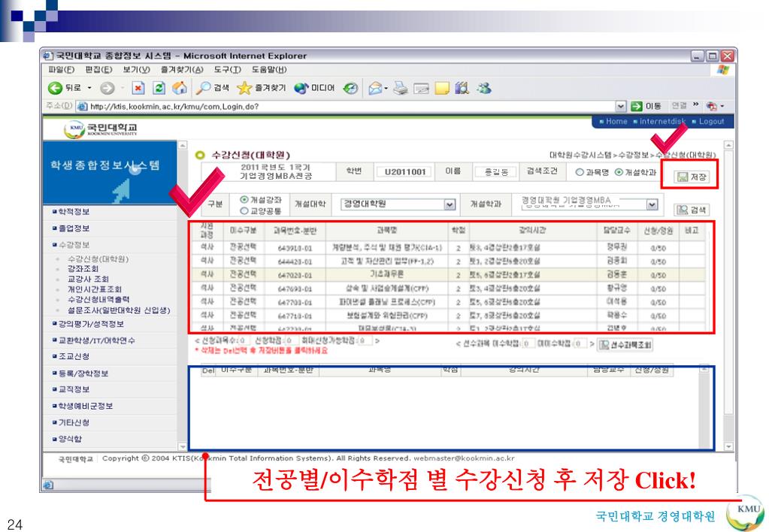This screenshot has height=532, width=769.
Task: Open Favorites (즐겨찾기) star icon
Action: (244, 88)
